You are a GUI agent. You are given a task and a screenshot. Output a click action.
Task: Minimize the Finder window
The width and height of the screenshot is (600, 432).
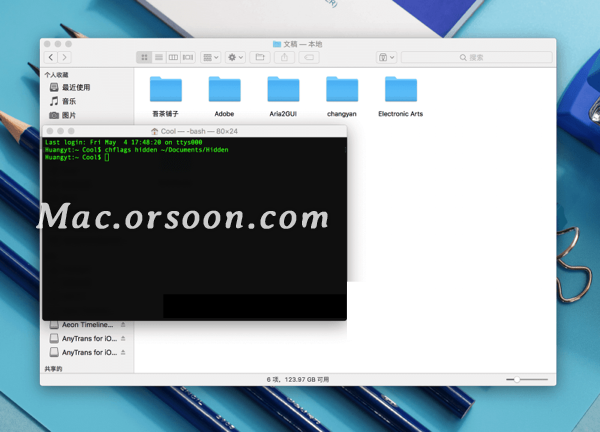click(58, 44)
